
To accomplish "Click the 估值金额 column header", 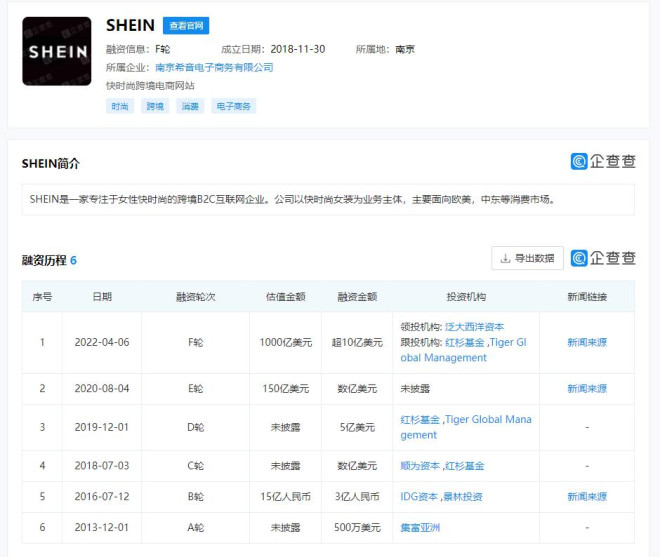I will tap(285, 296).
